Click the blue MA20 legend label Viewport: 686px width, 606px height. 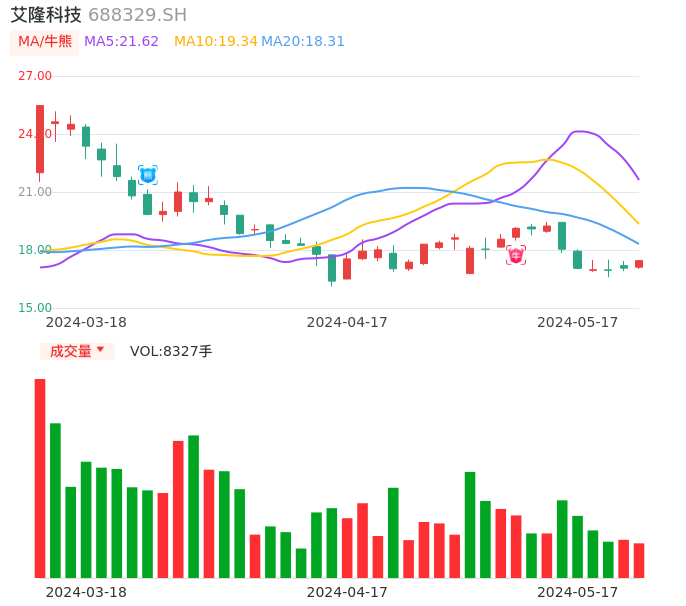tap(303, 42)
